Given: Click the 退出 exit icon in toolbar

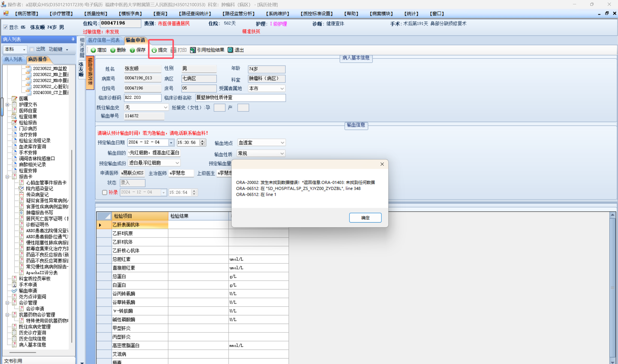Looking at the screenshot, I should (230, 50).
